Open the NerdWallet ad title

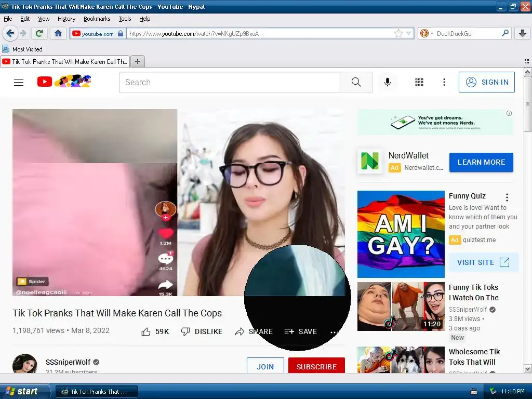(408, 155)
